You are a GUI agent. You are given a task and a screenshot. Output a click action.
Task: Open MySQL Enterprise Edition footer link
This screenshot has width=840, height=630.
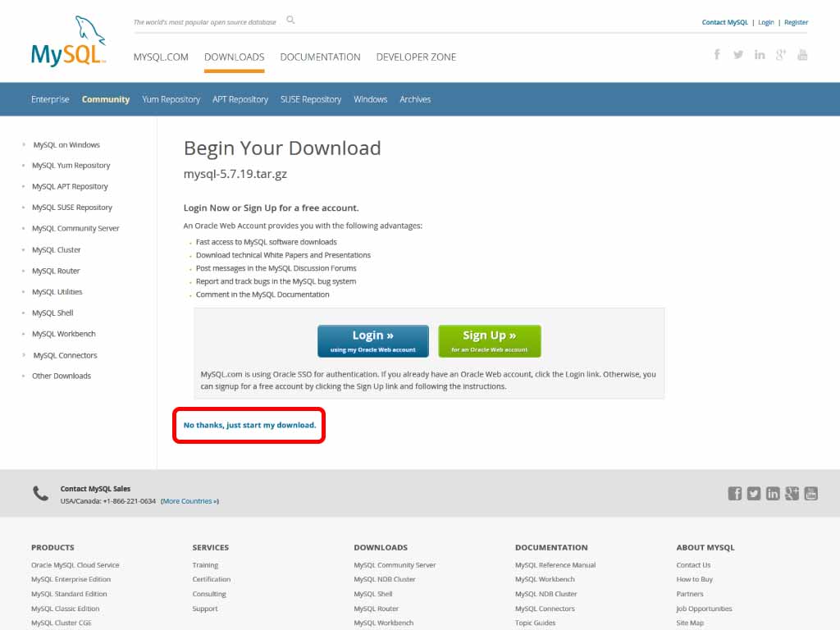coord(71,579)
